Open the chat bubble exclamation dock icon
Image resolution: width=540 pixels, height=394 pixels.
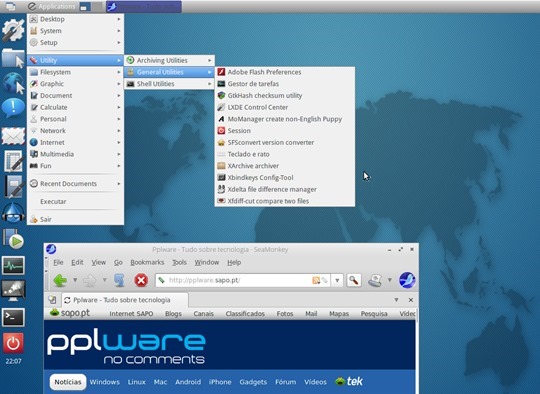click(x=13, y=108)
